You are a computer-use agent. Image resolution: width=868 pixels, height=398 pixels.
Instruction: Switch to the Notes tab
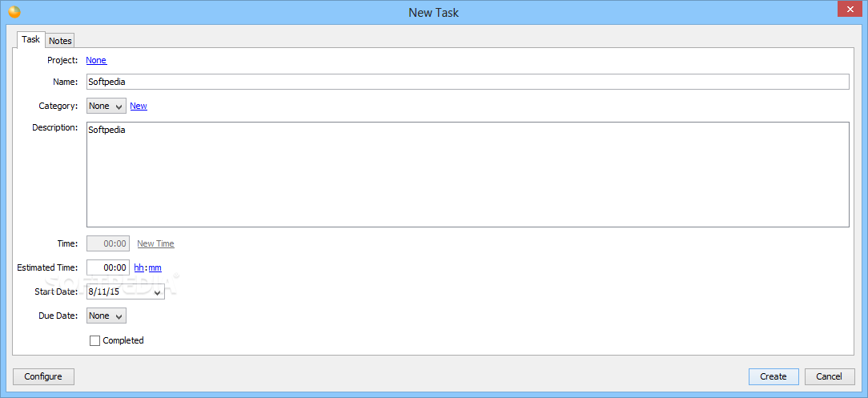click(x=60, y=40)
